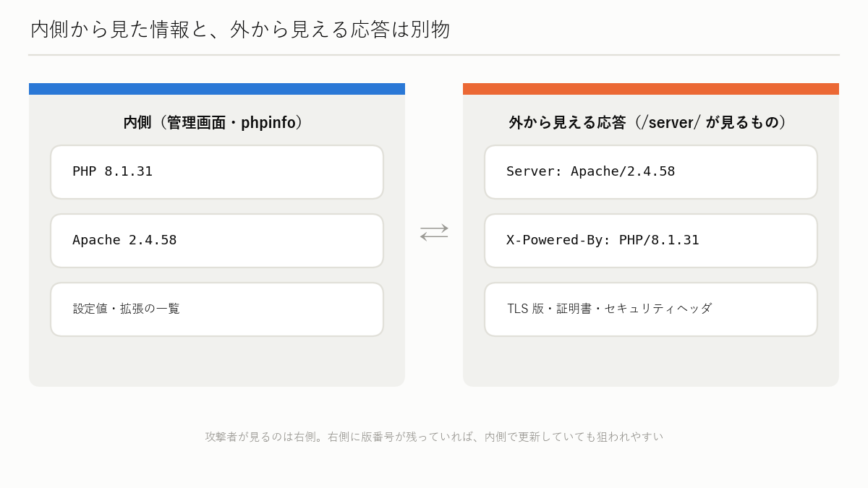Select the PHP 8.1.31 card
Screen dimensions: 868x488
tap(217, 172)
